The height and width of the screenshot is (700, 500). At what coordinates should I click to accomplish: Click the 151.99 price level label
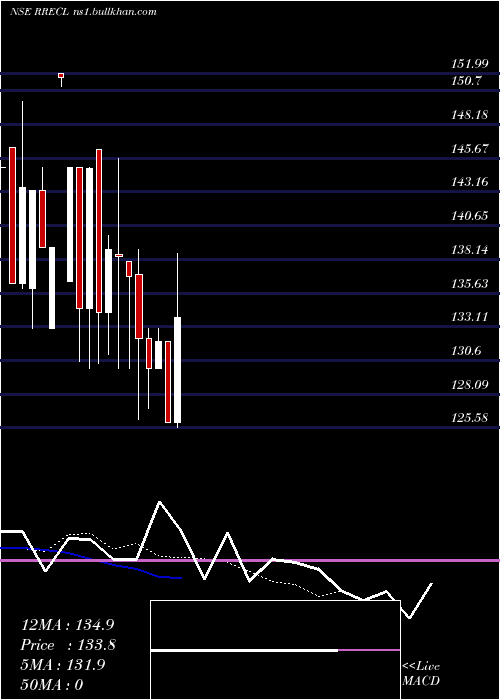click(x=470, y=64)
